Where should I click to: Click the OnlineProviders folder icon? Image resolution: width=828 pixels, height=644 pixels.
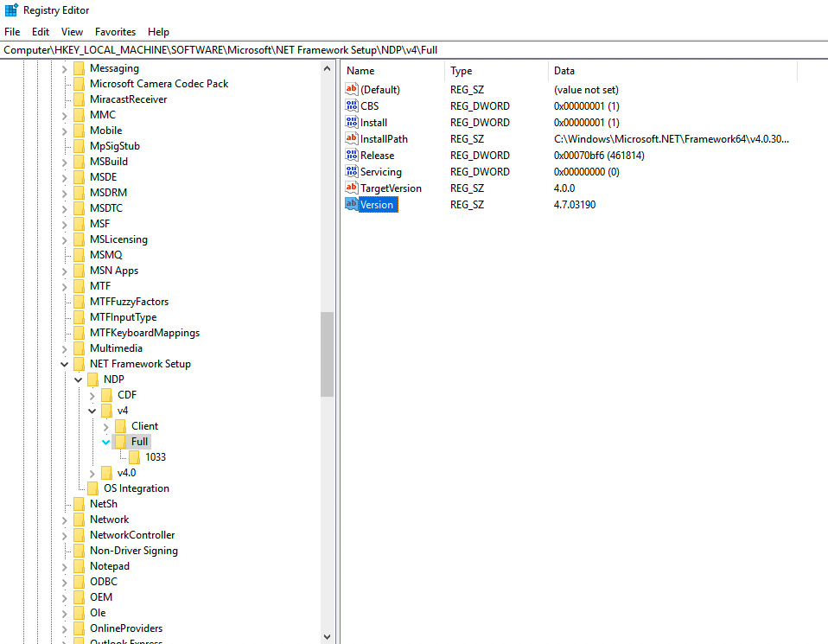(80, 628)
